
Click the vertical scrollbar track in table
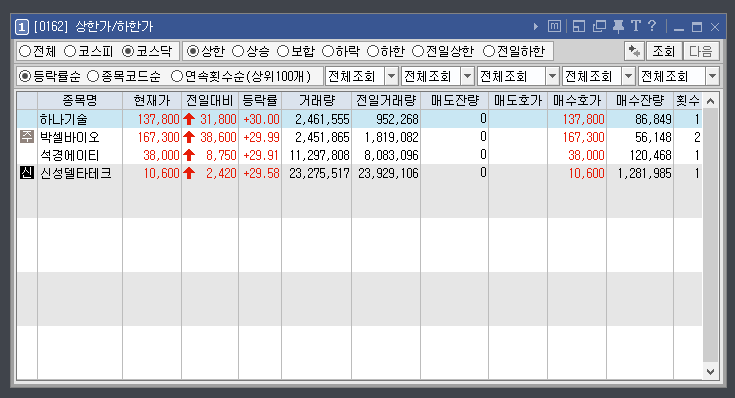[711, 236]
